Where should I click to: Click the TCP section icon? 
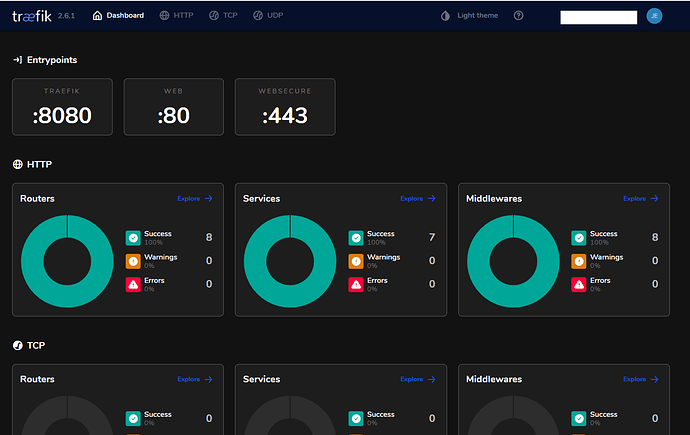tap(18, 345)
